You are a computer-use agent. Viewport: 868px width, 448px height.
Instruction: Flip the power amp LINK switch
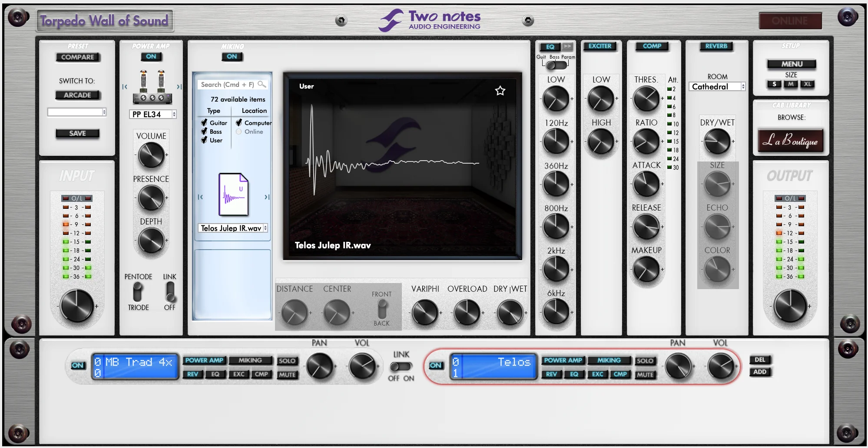(x=170, y=292)
